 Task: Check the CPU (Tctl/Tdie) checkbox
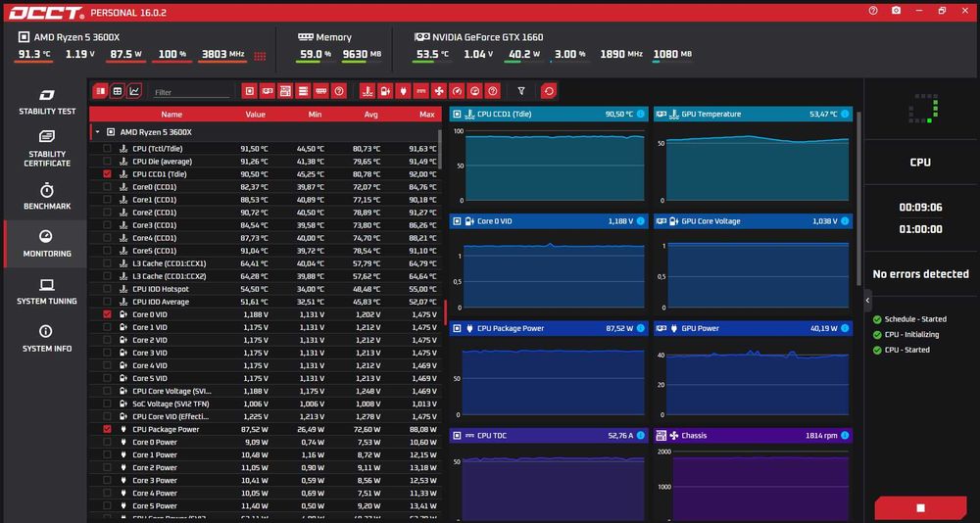click(107, 149)
